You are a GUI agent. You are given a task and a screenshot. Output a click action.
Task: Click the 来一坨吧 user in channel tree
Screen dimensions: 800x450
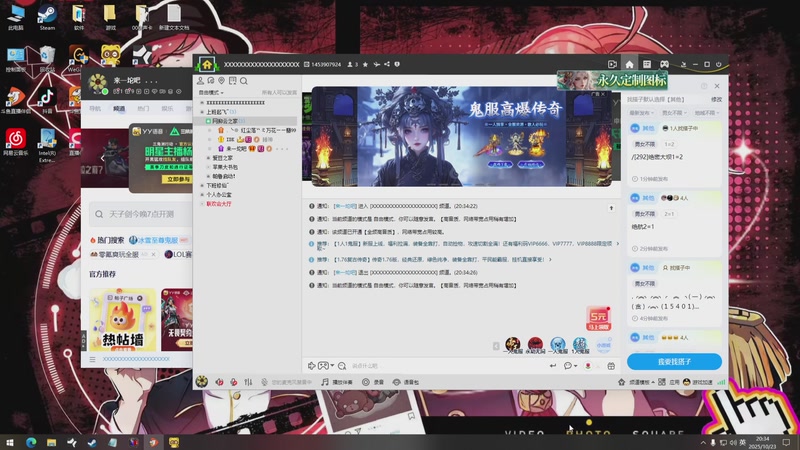pos(236,148)
